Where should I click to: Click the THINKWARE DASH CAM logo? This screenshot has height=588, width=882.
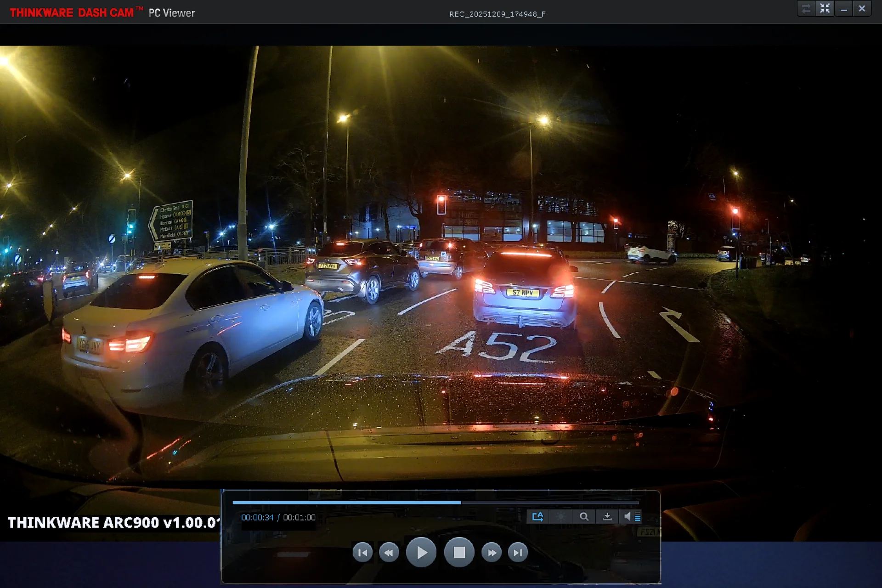tap(77, 13)
